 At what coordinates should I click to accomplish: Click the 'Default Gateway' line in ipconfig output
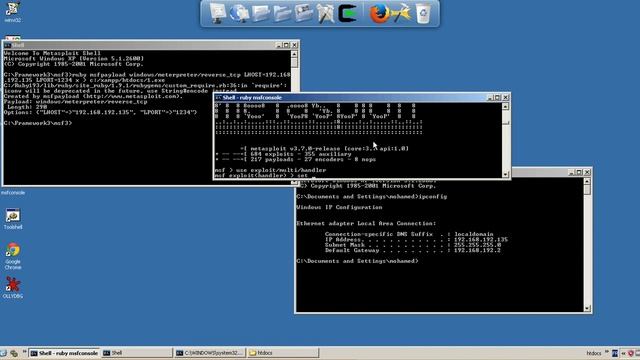click(412, 250)
